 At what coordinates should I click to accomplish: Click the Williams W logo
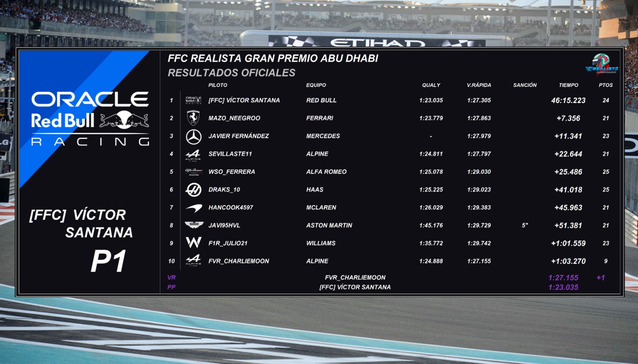point(194,242)
